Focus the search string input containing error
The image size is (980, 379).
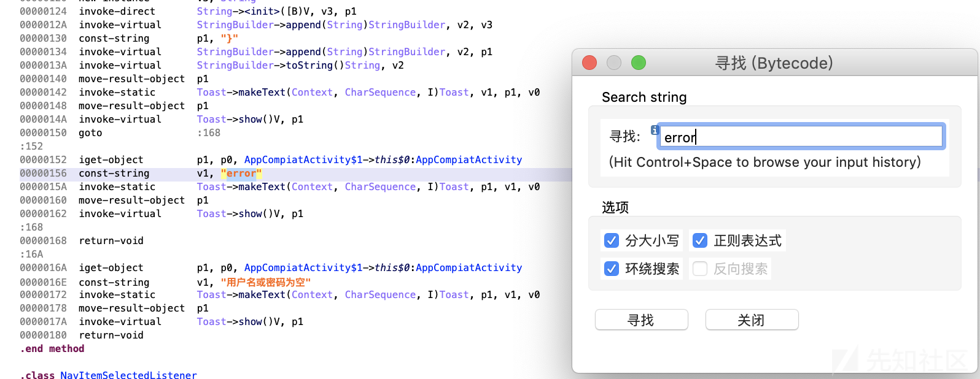coord(801,137)
